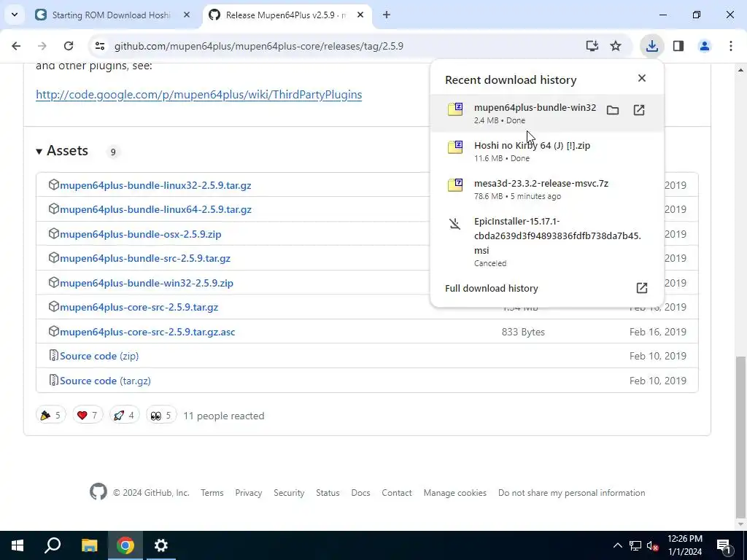Open the notification center icon
The height and width of the screenshot is (560, 747).
point(724,545)
